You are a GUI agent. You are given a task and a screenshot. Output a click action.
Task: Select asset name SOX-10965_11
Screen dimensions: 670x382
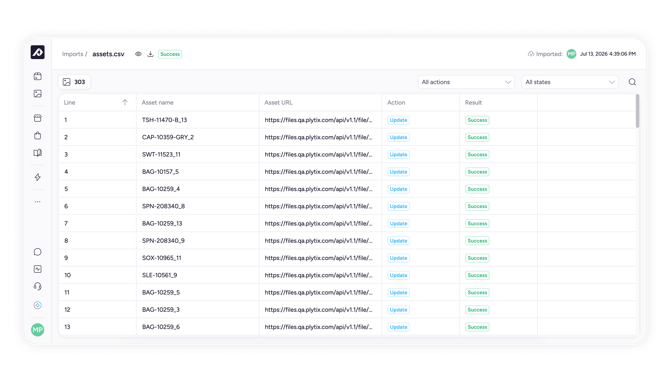click(162, 258)
